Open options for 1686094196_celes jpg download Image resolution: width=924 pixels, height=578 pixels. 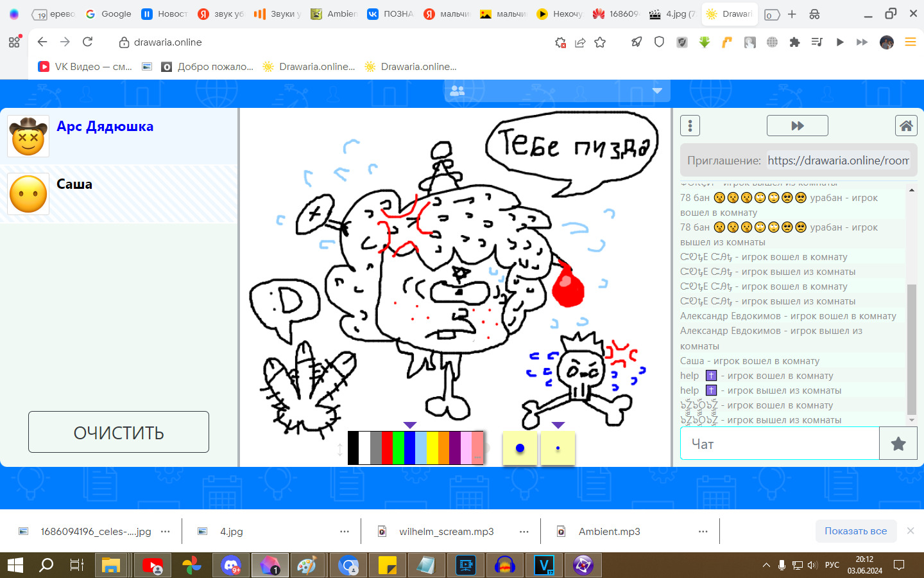tap(166, 531)
